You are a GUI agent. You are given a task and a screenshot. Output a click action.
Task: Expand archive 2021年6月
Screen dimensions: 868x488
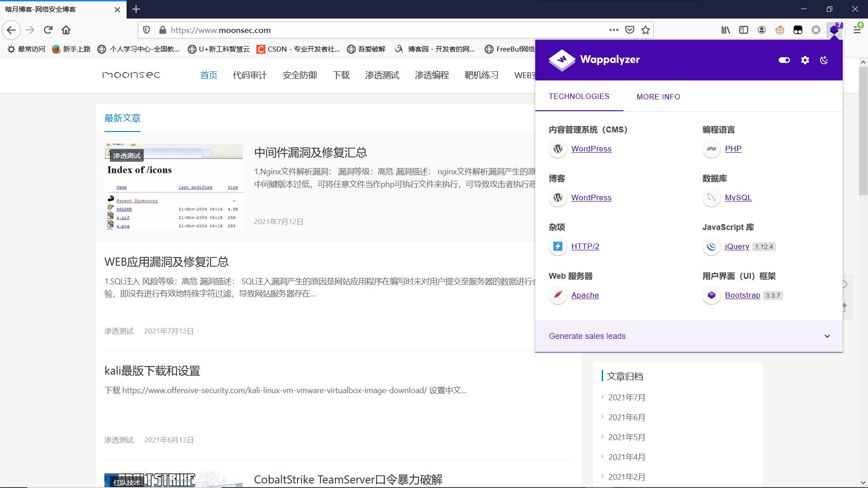tap(627, 418)
